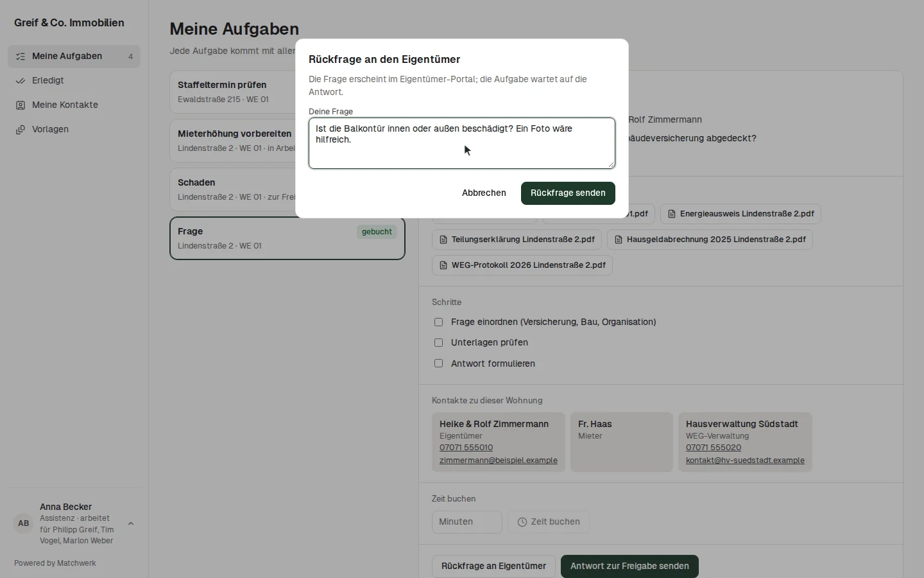This screenshot has width=924, height=578.
Task: Click the Zeit buchen button
Action: tap(549, 522)
